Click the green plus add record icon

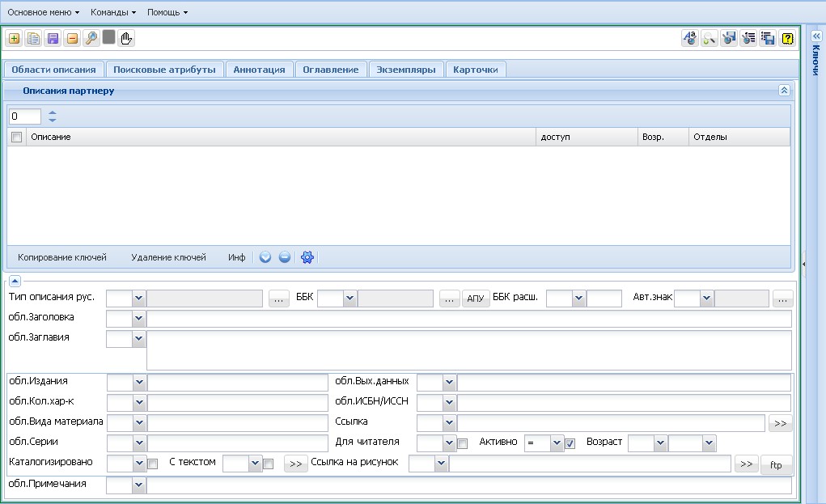click(15, 39)
